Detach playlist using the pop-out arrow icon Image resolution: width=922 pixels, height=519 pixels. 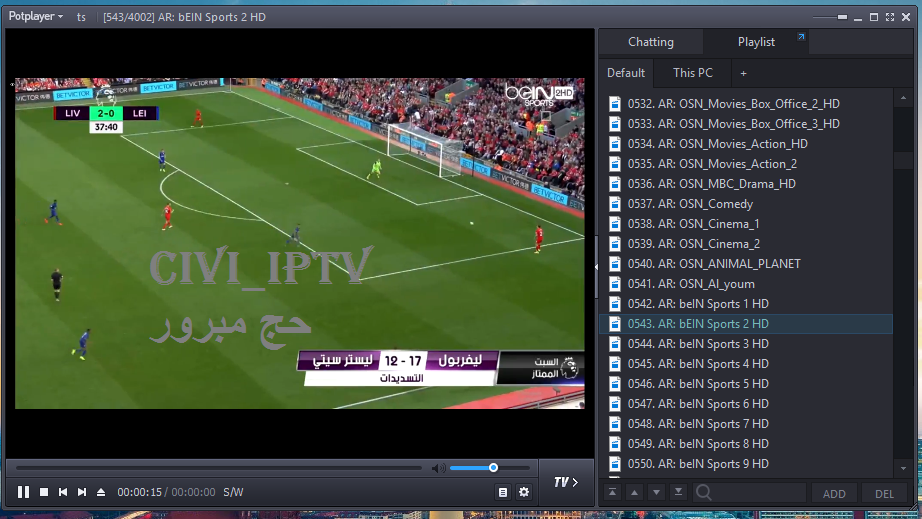pyautogui.click(x=800, y=38)
